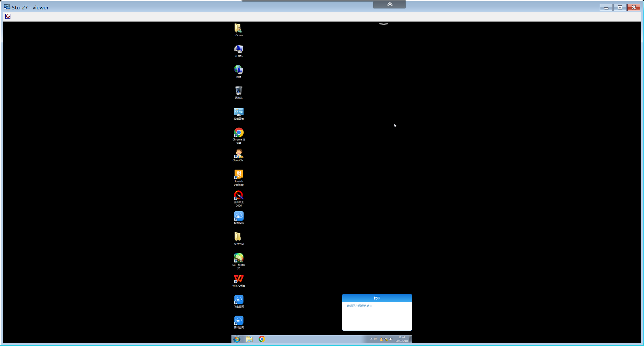Select the 学生空间 desktop shortcut
This screenshot has height=346, width=644.
(x=238, y=301)
